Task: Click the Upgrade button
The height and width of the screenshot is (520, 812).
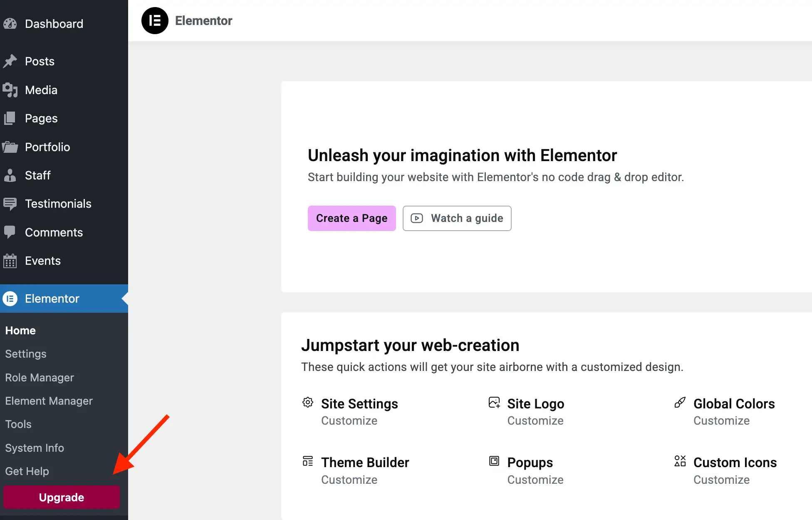Action: click(62, 497)
